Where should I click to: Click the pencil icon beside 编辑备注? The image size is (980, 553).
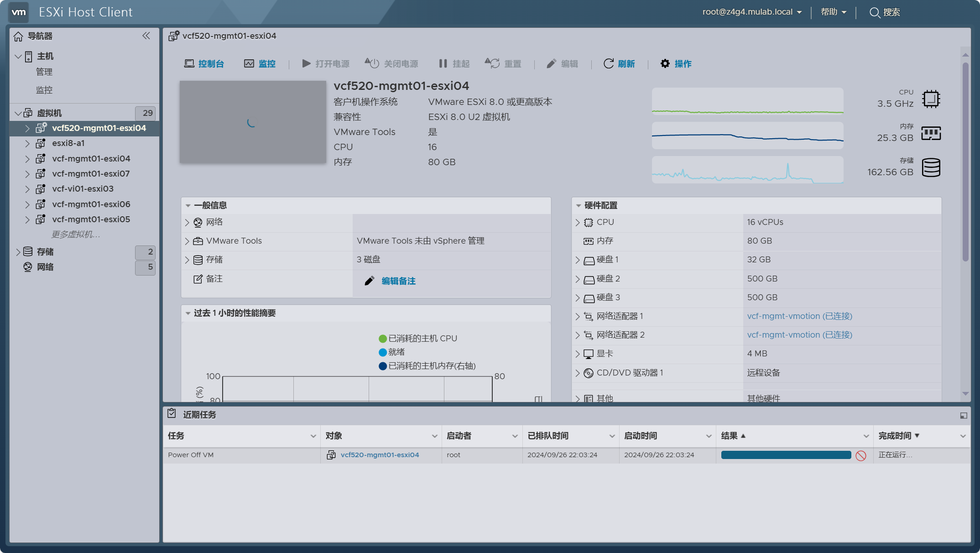pos(370,281)
